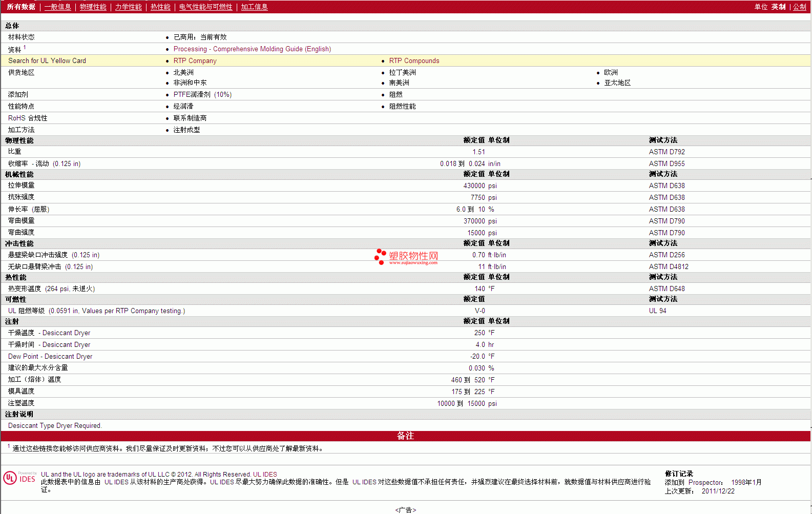The image size is (812, 514).
Task: Click flexural strength value 15000 psi
Action: click(x=482, y=233)
